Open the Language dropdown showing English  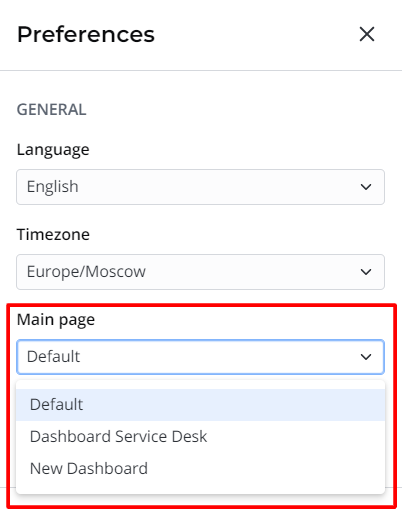click(x=200, y=187)
